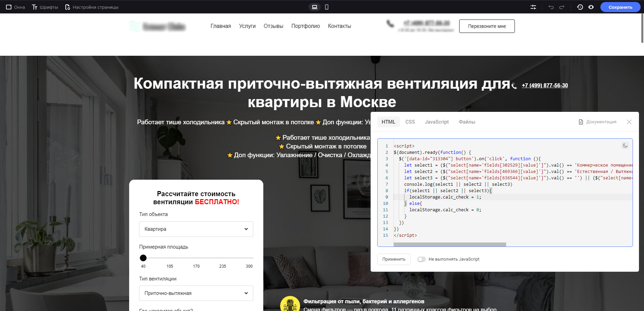Click Скрытый монтаж в потолке list line
The image size is (644, 311).
(x=323, y=146)
